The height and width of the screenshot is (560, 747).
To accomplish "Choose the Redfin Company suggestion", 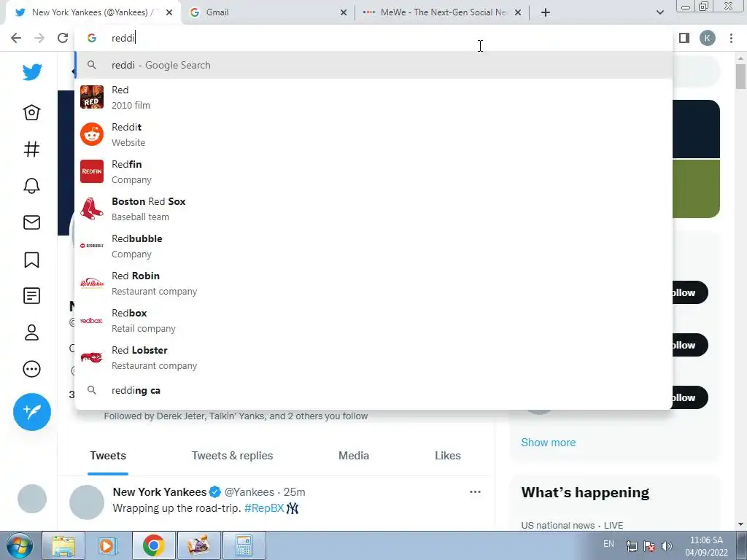I will pyautogui.click(x=374, y=172).
